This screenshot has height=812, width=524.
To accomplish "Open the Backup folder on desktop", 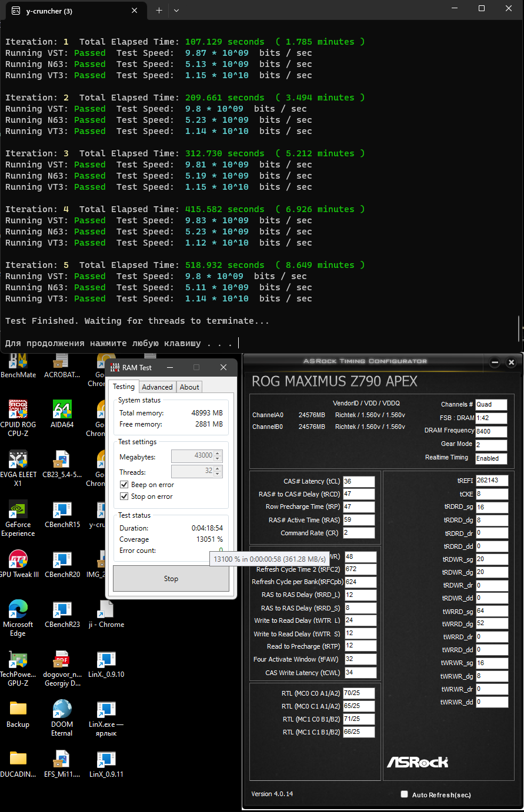I will (18, 713).
